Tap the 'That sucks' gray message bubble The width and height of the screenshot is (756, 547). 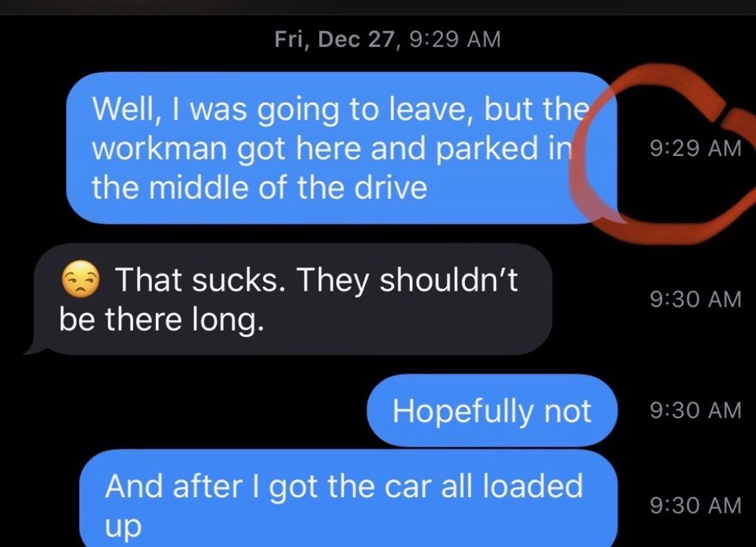(293, 299)
